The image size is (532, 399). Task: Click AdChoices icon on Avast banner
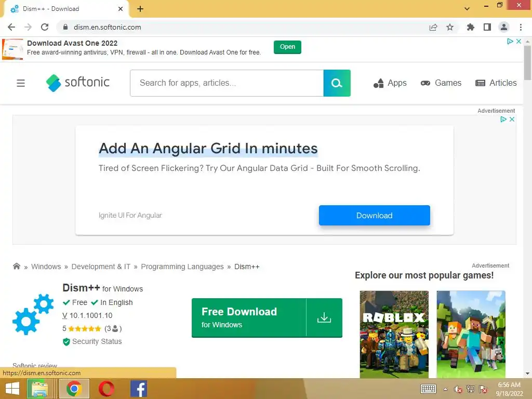click(x=510, y=42)
